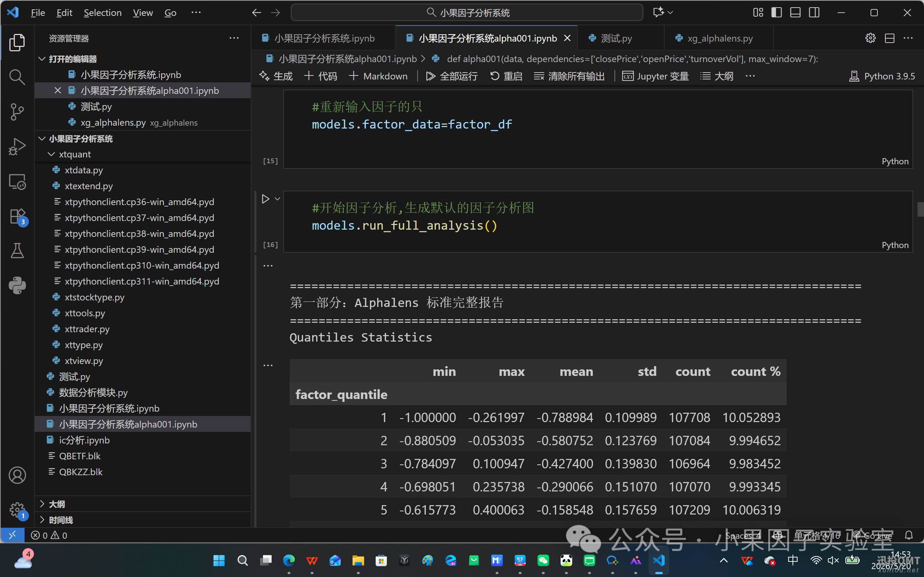924x577 pixels.
Task: Open notebook settings gear in the editor toolbar
Action: 870,38
